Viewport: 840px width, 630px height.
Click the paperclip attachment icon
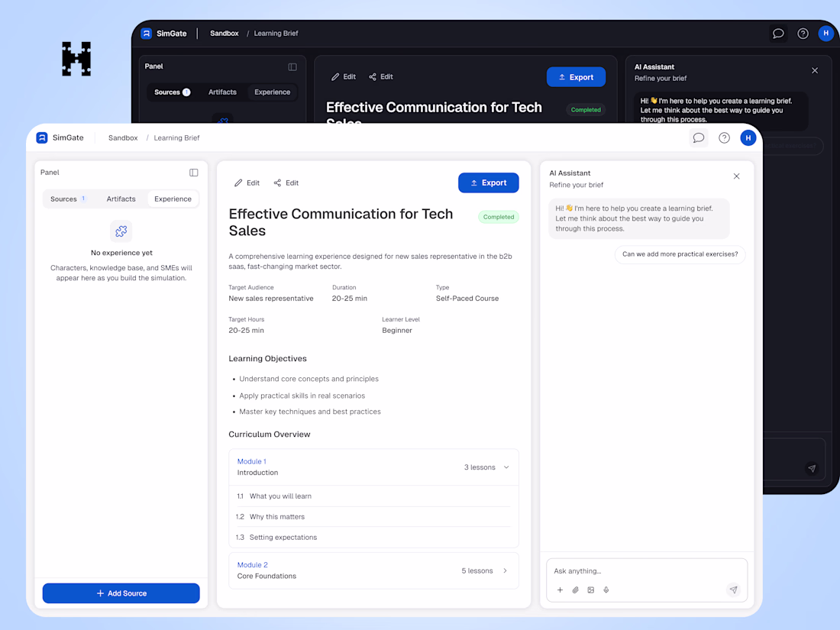click(x=575, y=590)
